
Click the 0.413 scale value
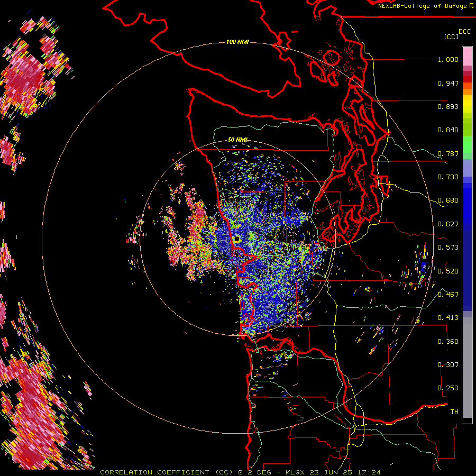448,318
